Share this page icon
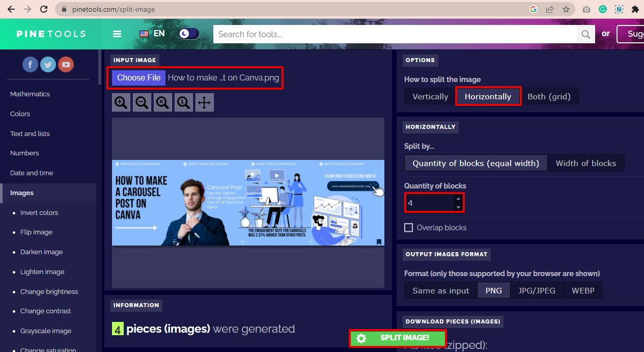The height and width of the screenshot is (352, 644). (x=550, y=9)
